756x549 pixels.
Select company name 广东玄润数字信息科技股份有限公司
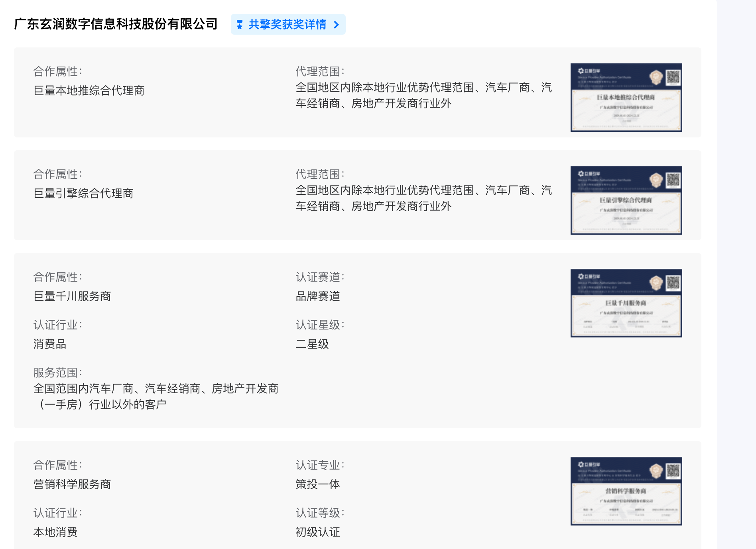(116, 24)
